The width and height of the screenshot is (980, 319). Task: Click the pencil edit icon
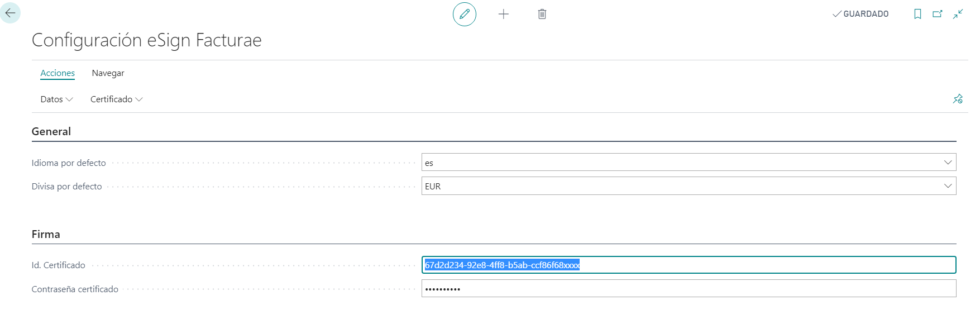[465, 14]
